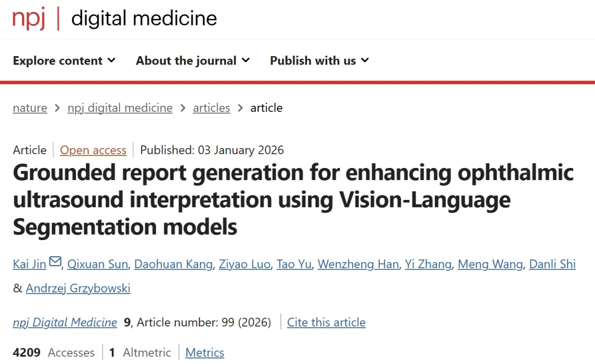The height and width of the screenshot is (364, 595).
Task: Navigate to npj digital medicine breadcrumb
Action: 120,108
